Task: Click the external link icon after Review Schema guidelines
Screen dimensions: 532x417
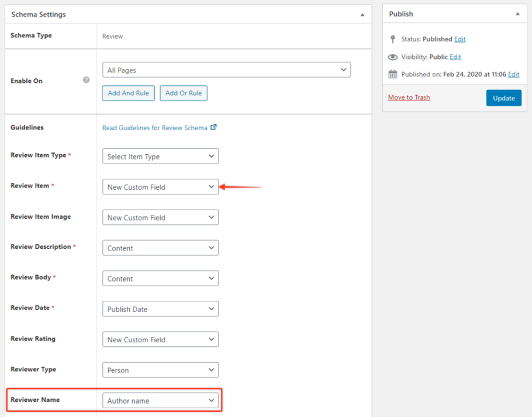Action: tap(214, 127)
